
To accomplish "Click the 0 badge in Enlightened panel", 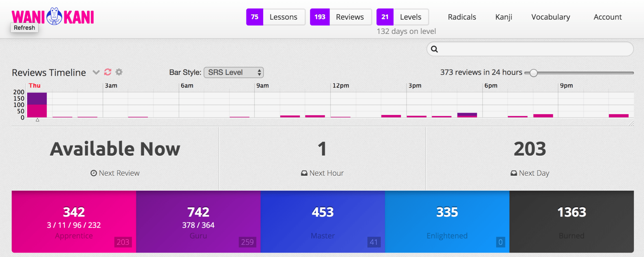I will pos(501,242).
